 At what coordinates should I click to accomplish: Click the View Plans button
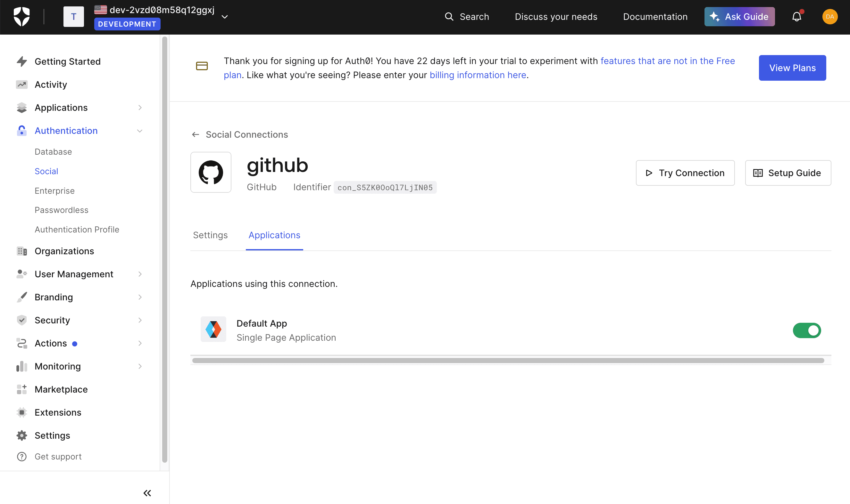(792, 68)
